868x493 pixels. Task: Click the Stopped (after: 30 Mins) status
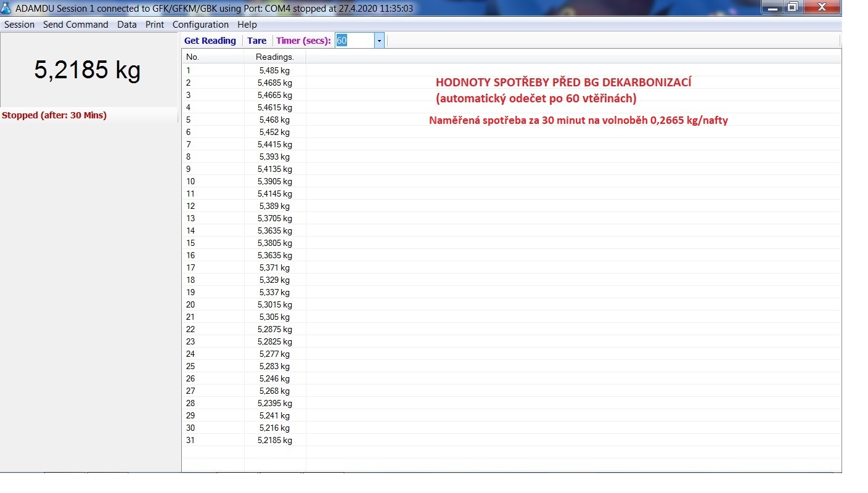[x=54, y=115]
